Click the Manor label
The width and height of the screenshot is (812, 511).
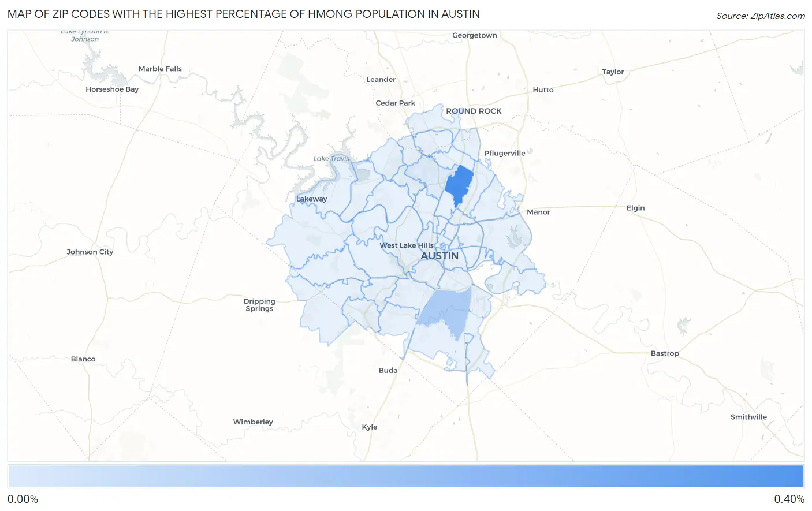tap(538, 212)
